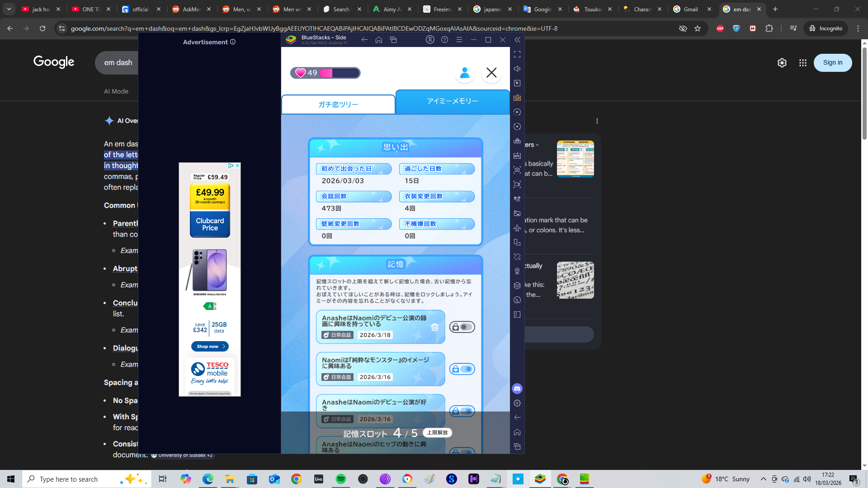The image size is (868, 488).
Task: Delete the debut performance recording memory
Action: 434,327
